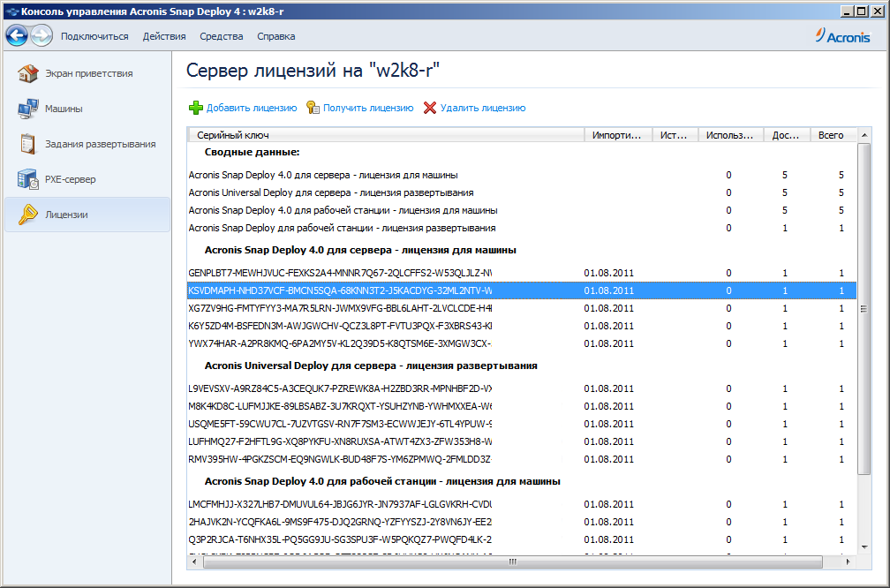Click the PXE server icon

coord(27,178)
